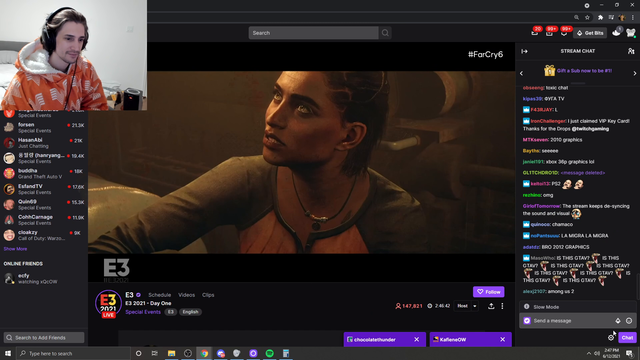
Task: Open the emote picker in chat
Action: click(629, 321)
